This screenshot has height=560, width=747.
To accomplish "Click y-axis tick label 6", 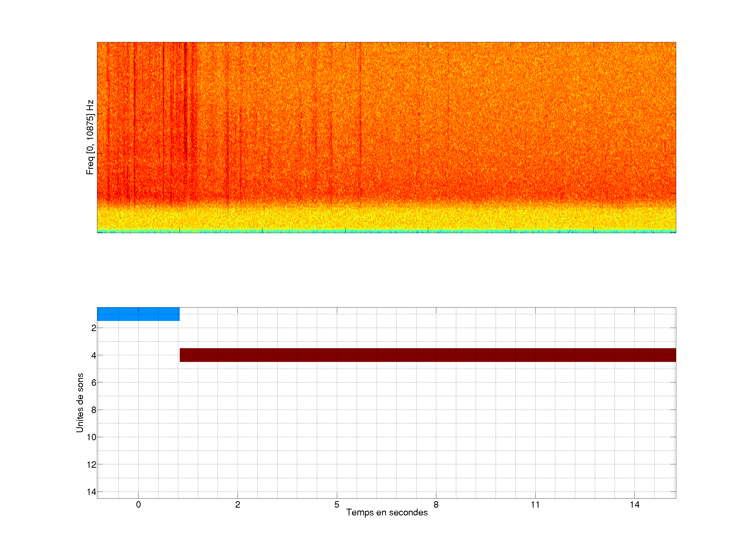I will 94,382.
